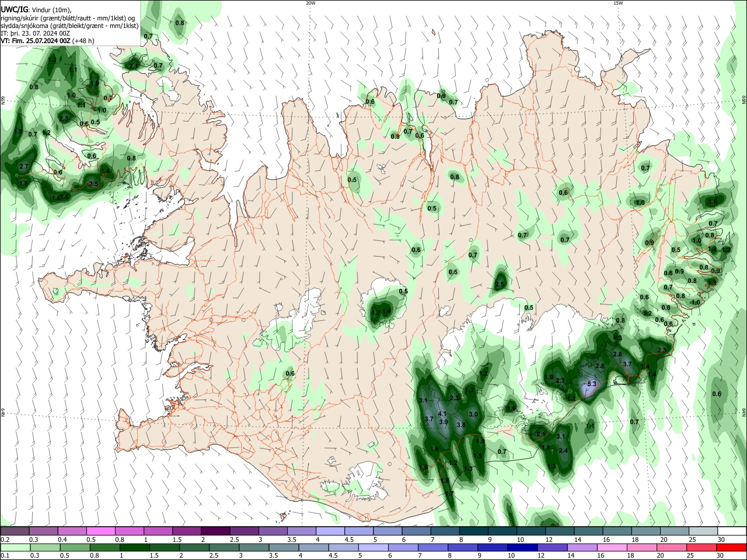
Task: Click the "3.9" precipitation value on the map
Action: point(444,422)
